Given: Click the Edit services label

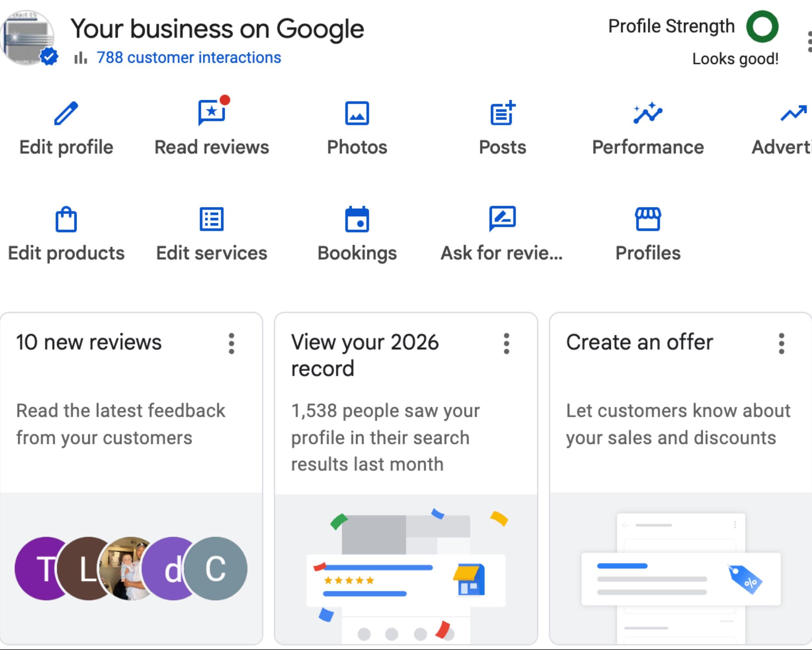Looking at the screenshot, I should click(212, 253).
